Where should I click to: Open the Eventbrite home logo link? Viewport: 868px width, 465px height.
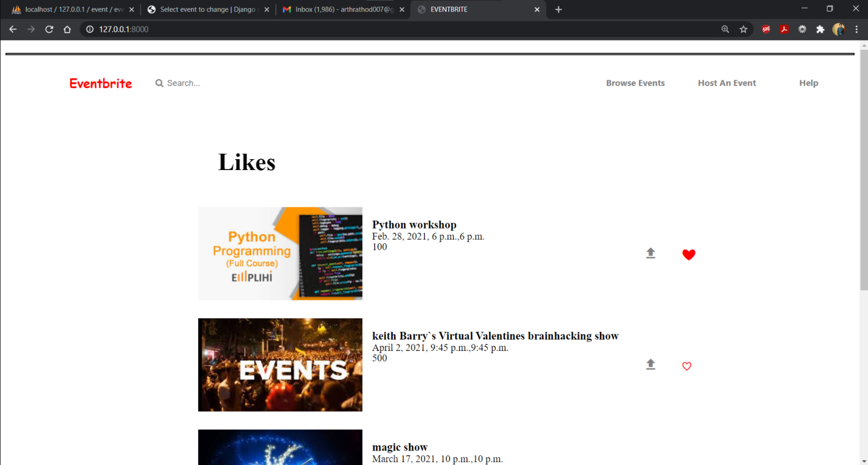[x=101, y=83]
